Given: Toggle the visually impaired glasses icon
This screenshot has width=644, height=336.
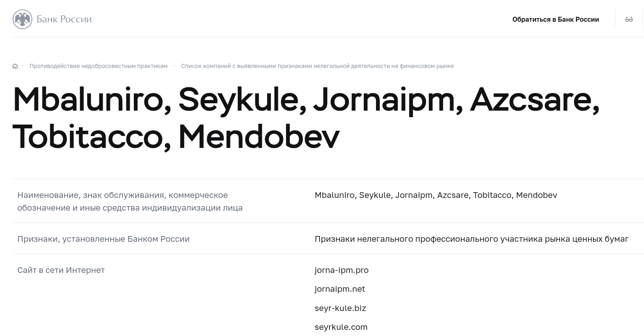Looking at the screenshot, I should click(x=629, y=19).
